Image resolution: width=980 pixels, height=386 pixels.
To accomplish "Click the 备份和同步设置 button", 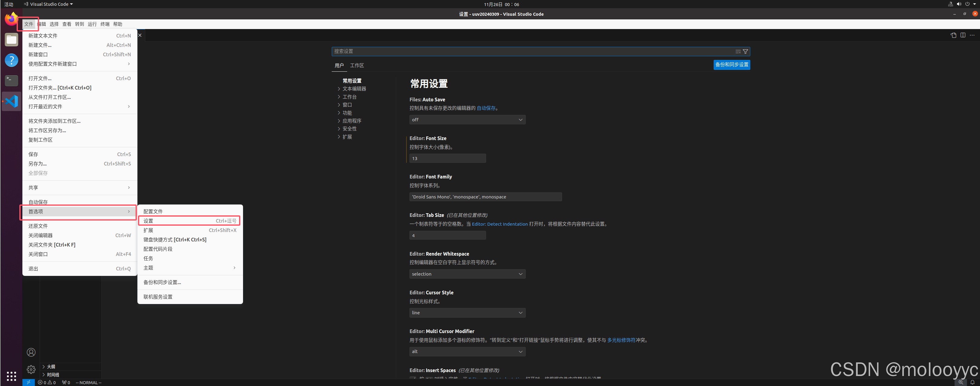I will pyautogui.click(x=731, y=65).
